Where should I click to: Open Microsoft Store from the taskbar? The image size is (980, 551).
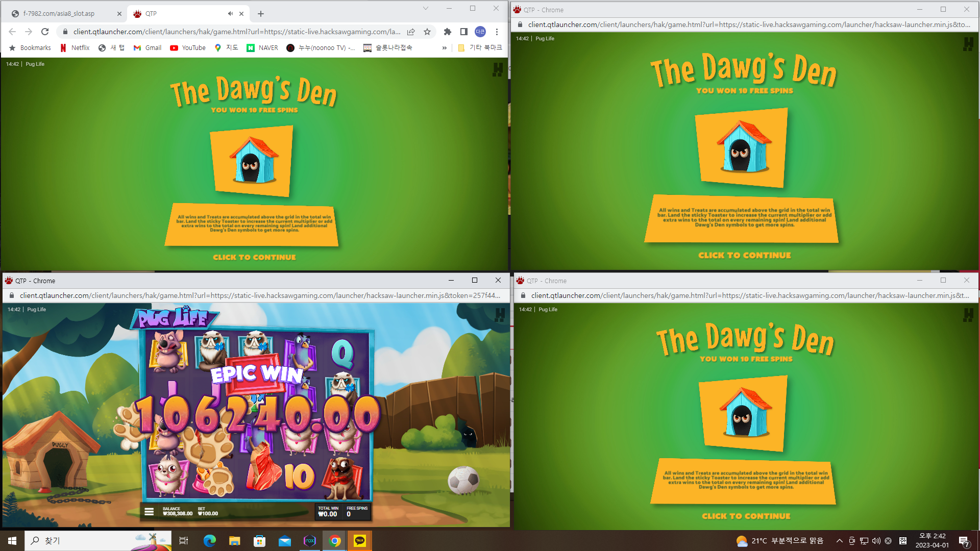pos(259,541)
